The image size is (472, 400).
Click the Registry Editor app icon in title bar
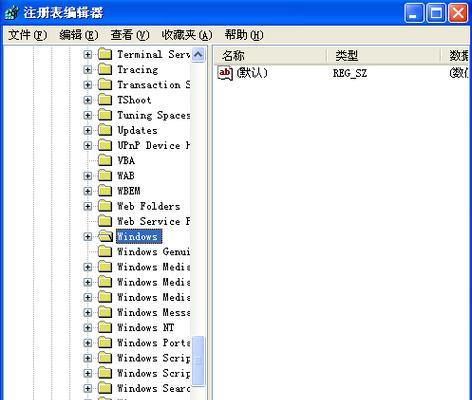pyautogui.click(x=12, y=13)
